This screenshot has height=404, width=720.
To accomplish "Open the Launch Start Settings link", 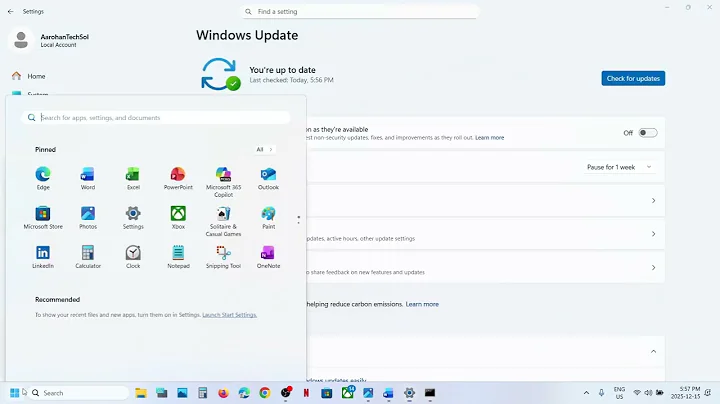I will coord(230,315).
